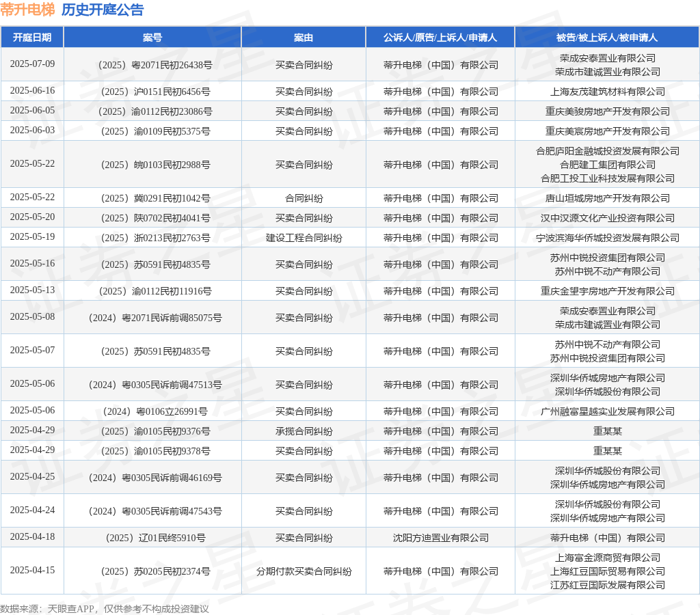Select the 开庭日期 column header
The image size is (700, 615).
[32, 38]
